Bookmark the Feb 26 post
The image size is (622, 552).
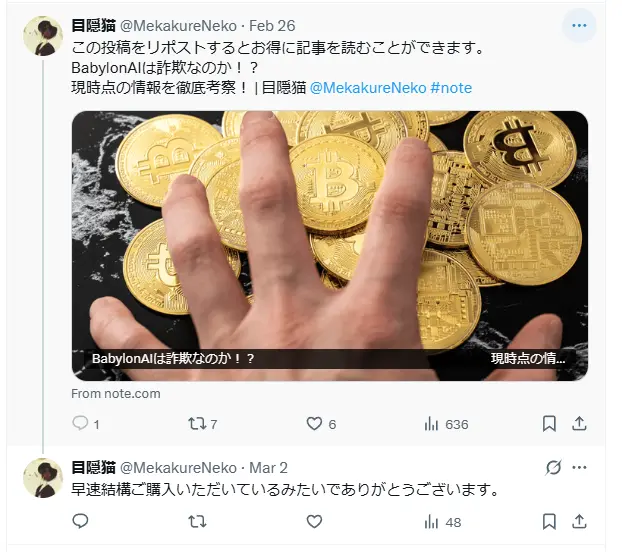549,424
